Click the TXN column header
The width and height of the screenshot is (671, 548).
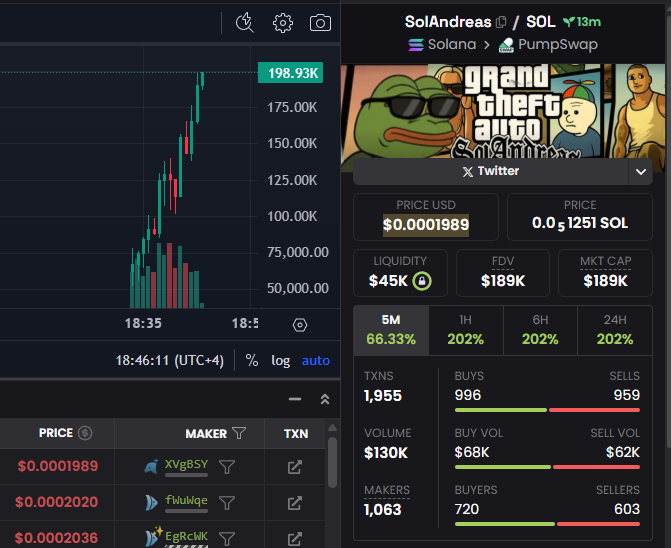click(x=296, y=433)
